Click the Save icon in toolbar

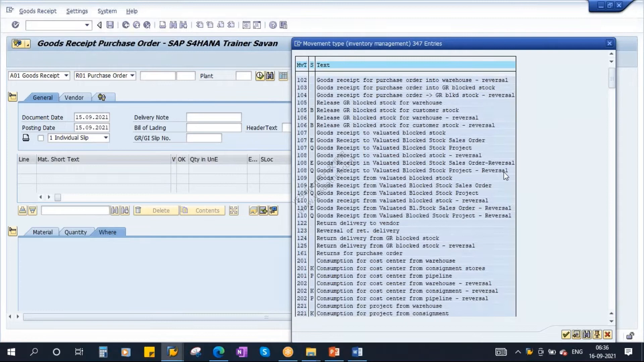tap(110, 25)
